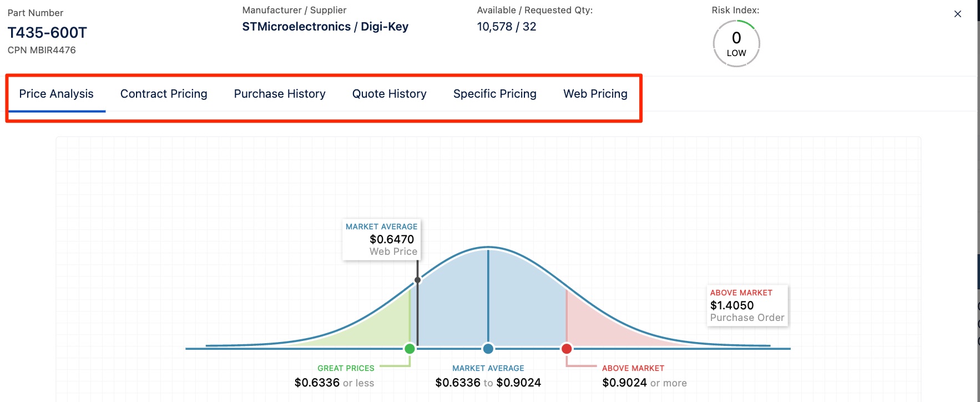Screen dimensions: 980x402
Task: Click the $0.6470 Web Price tooltip
Action: click(381, 239)
